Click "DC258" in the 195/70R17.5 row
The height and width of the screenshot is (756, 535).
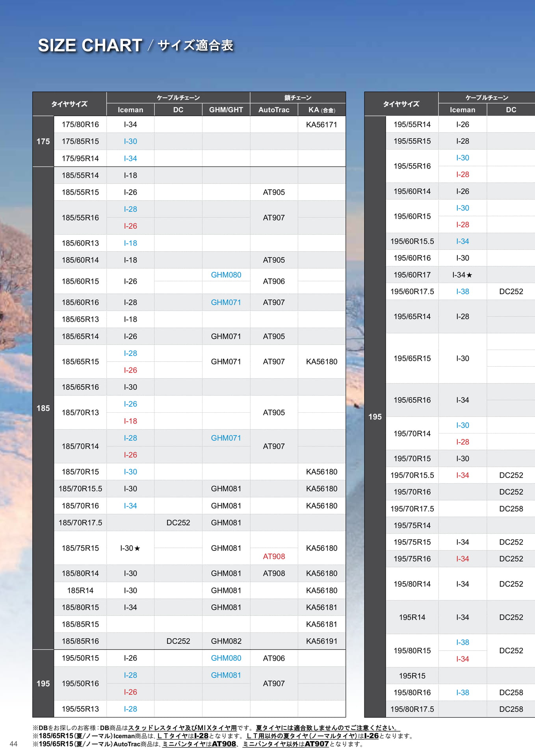point(511,509)
